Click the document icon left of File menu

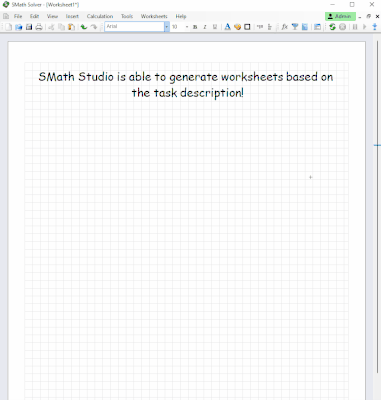pos(6,16)
